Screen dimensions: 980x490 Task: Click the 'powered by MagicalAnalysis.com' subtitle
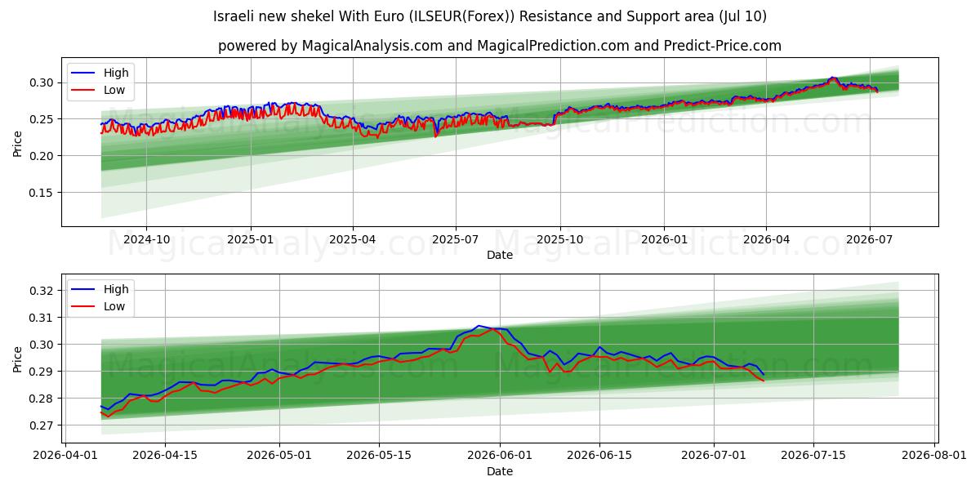500,46
